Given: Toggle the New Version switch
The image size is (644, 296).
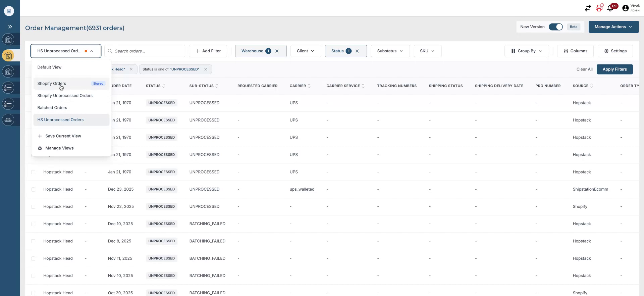Looking at the screenshot, I should (555, 27).
